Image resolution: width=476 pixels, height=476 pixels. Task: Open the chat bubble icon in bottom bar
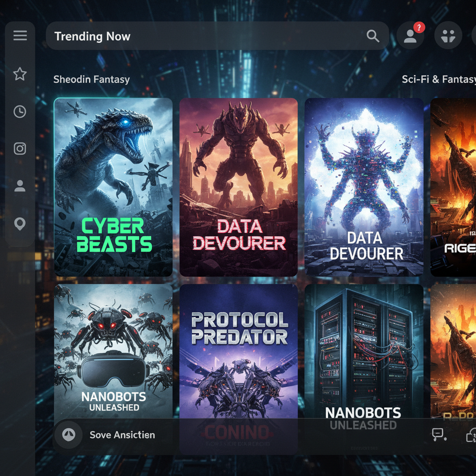(x=438, y=435)
